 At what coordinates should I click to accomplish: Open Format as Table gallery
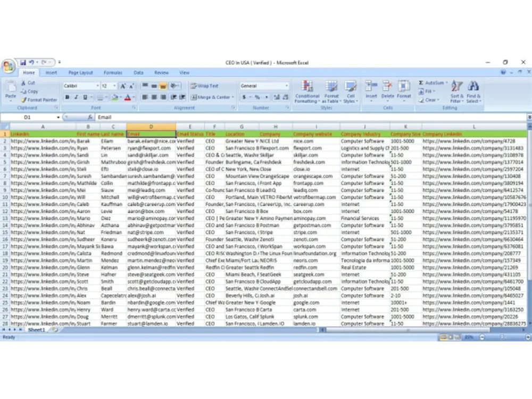coord(331,92)
